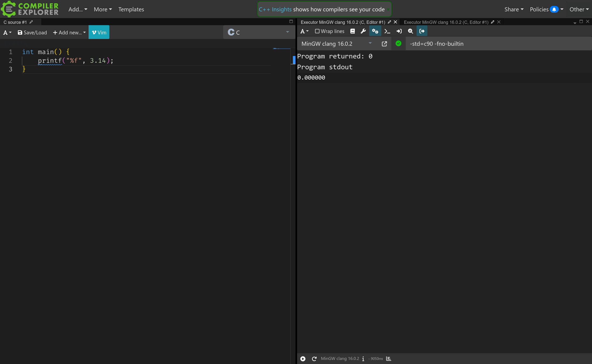The height and width of the screenshot is (364, 592).
Task: Open the command line arguments icon
Action: coord(387,31)
